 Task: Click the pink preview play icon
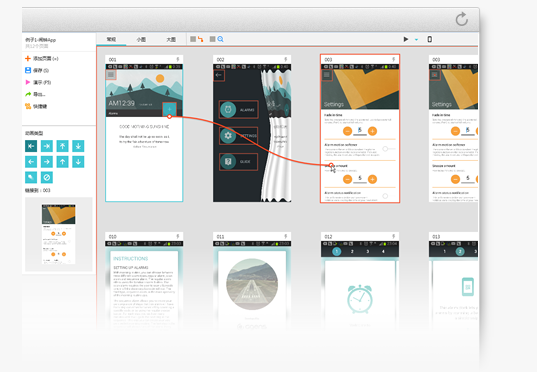click(x=28, y=82)
